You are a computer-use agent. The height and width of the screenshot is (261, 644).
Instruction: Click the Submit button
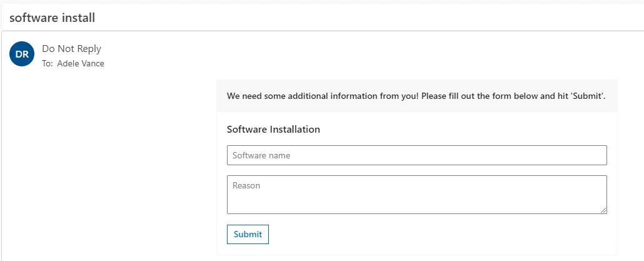(248, 234)
